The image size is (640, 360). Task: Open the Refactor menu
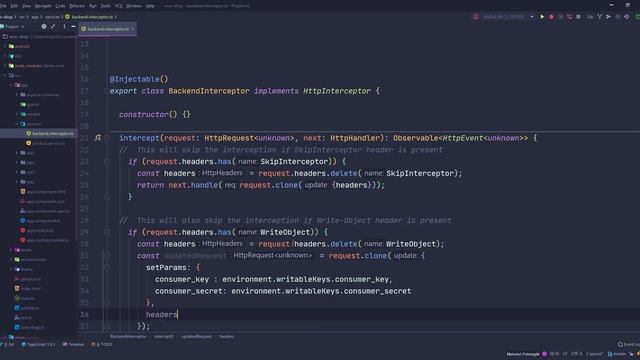77,6
